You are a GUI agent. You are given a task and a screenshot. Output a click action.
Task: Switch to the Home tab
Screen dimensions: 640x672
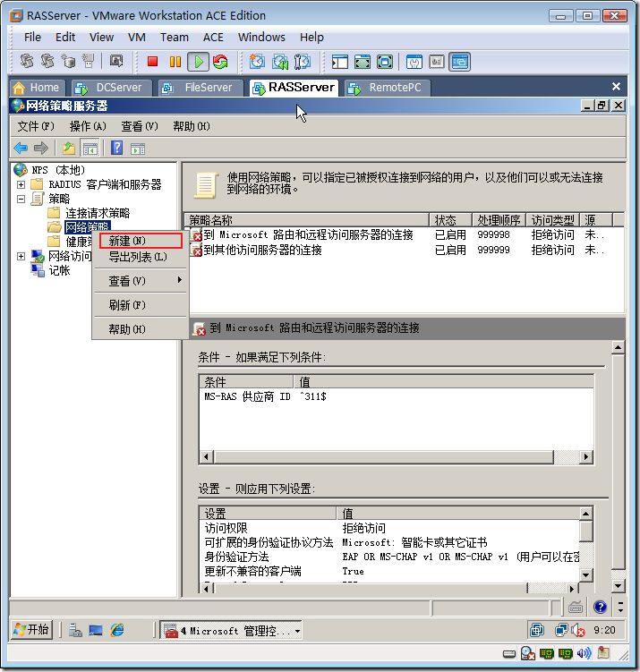pyautogui.click(x=38, y=88)
